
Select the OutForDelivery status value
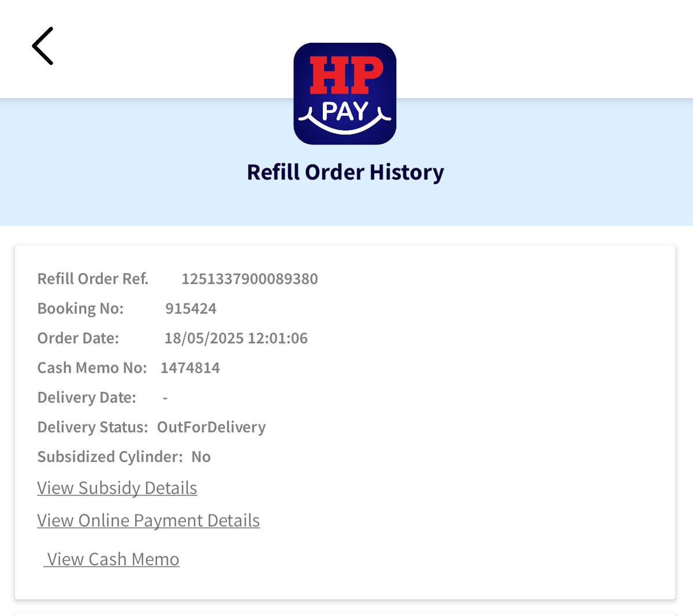(211, 427)
